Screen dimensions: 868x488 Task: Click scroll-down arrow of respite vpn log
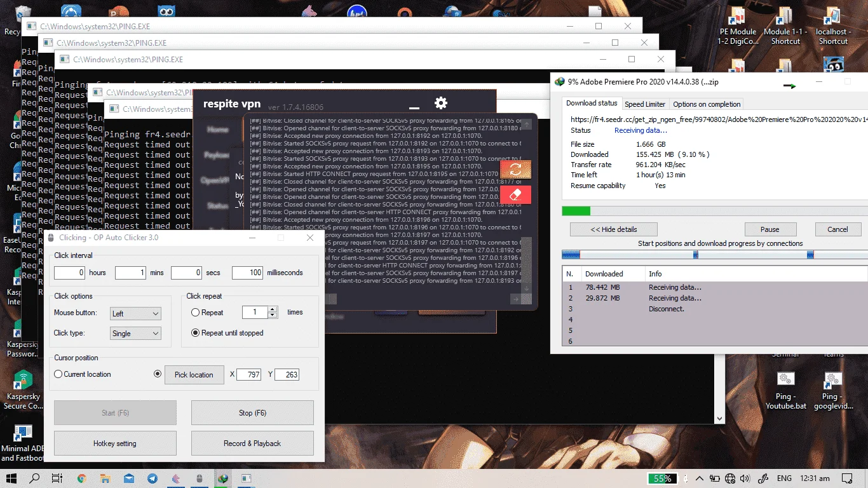click(x=526, y=287)
